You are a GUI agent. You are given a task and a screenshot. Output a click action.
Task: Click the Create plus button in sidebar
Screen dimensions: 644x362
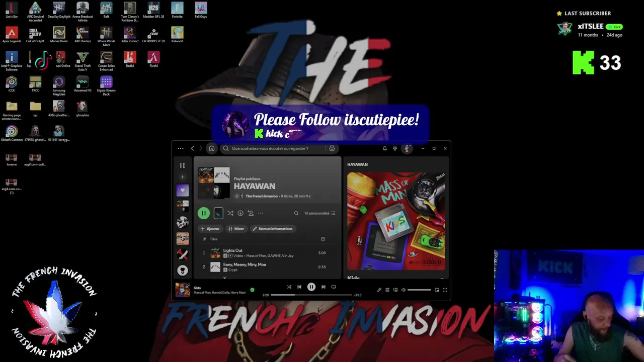183,177
